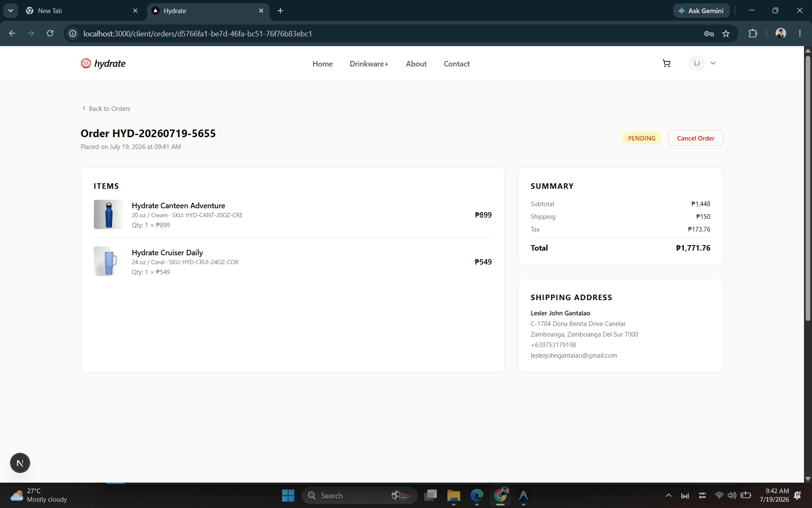Close the Hydrate tab
Viewport: 812px width, 508px height.
click(261, 11)
